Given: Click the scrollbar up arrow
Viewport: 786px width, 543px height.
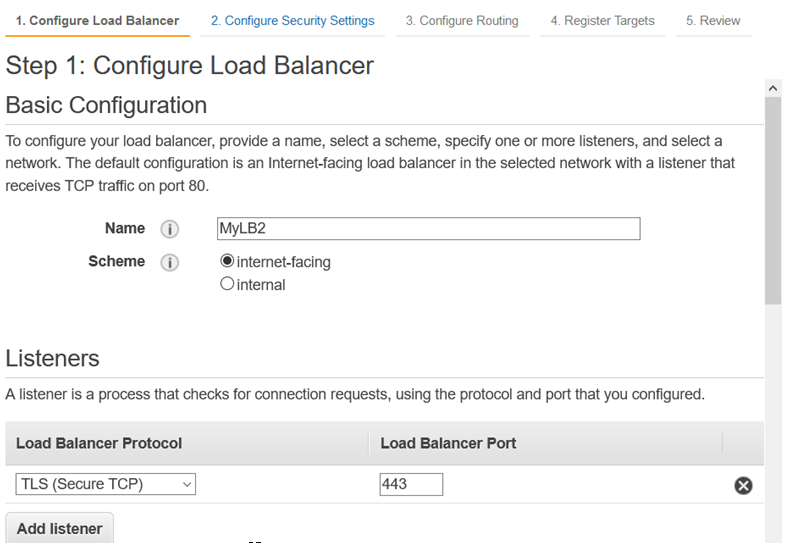Looking at the screenshot, I should tap(773, 89).
